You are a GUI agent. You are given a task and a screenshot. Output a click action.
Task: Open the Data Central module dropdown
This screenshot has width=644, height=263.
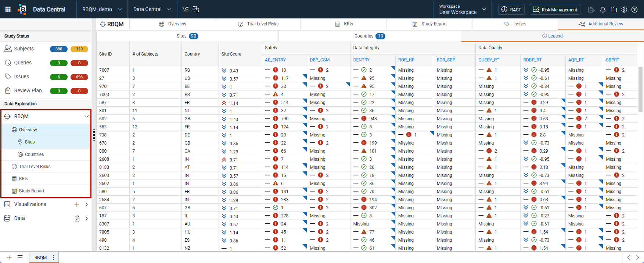pyautogui.click(x=152, y=9)
